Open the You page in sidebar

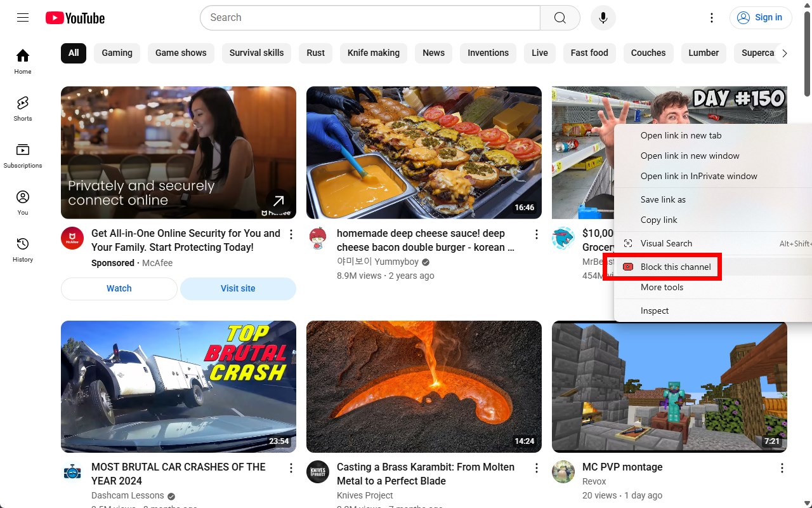[23, 202]
